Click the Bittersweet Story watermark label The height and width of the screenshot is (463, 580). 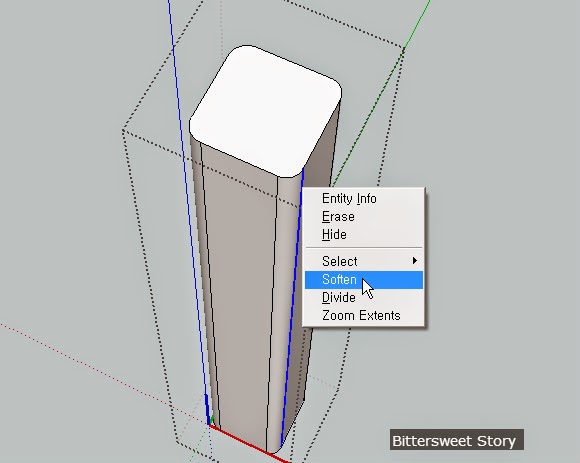click(456, 440)
